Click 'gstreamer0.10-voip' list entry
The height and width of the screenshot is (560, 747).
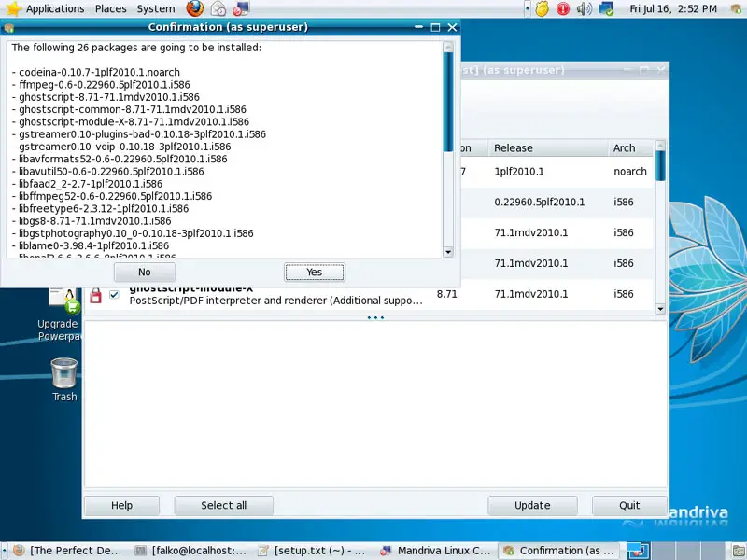point(121,147)
